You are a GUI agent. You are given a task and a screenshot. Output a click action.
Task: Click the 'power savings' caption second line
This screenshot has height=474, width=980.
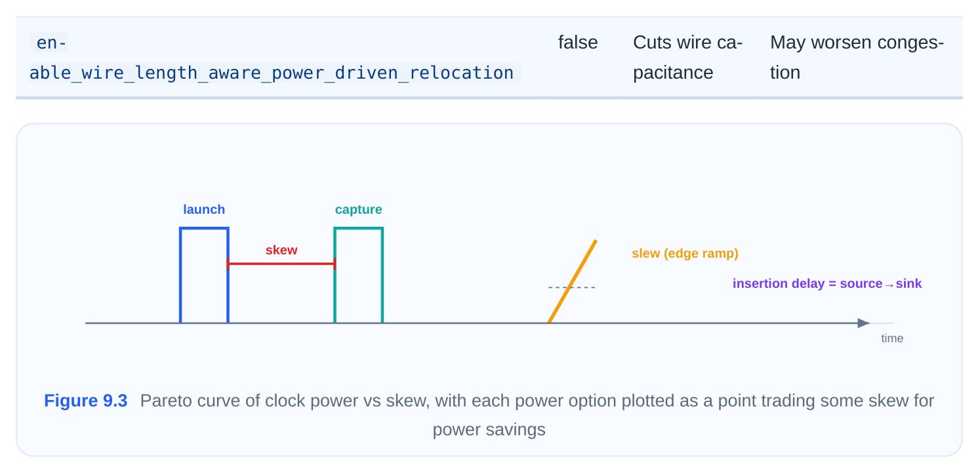(x=489, y=430)
